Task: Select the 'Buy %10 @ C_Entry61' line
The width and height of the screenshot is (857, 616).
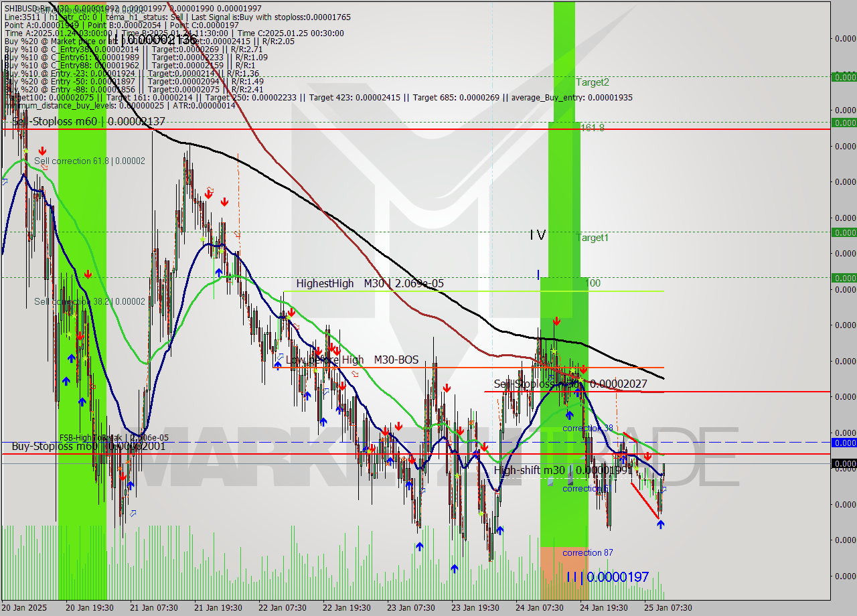Action: coord(136,57)
